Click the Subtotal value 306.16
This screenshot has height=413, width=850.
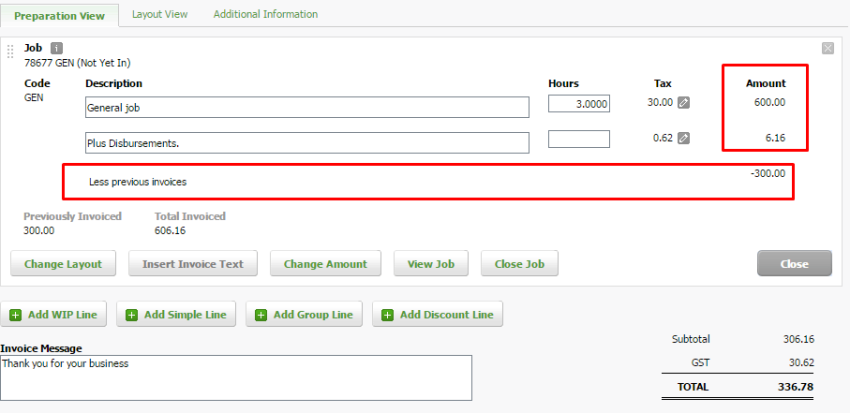click(x=799, y=339)
